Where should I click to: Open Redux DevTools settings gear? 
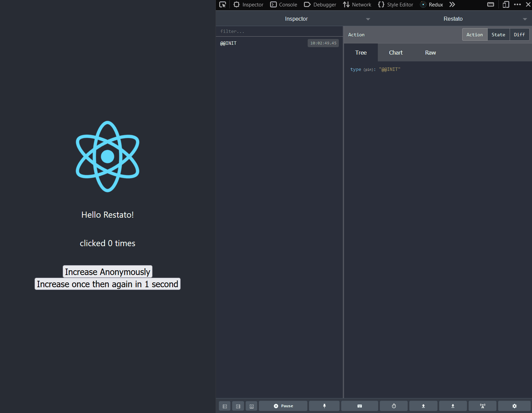tap(514, 406)
